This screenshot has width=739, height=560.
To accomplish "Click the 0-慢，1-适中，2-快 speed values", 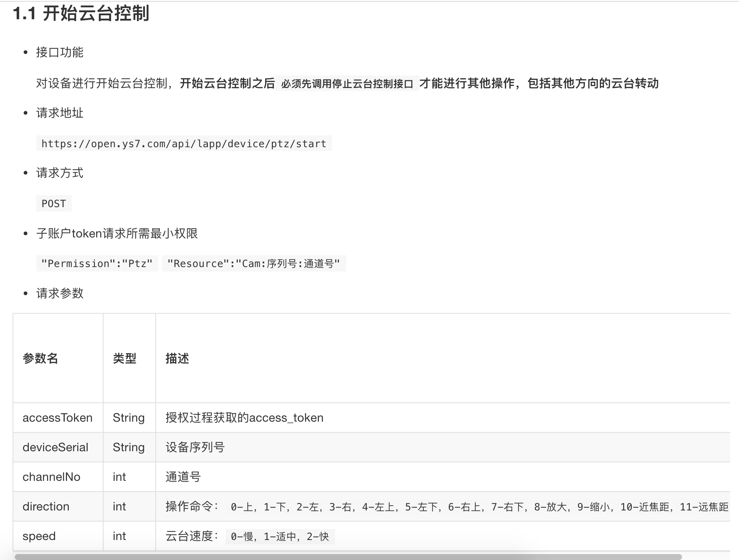I will [280, 536].
